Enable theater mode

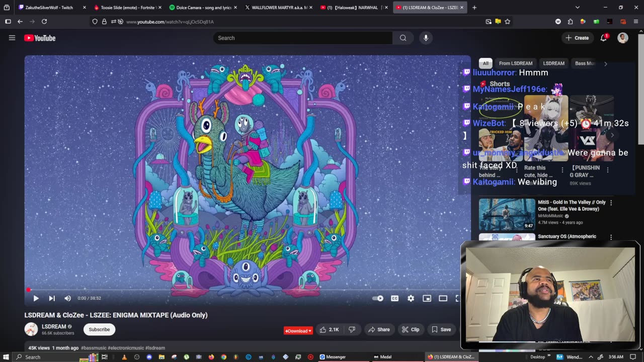pyautogui.click(x=443, y=298)
